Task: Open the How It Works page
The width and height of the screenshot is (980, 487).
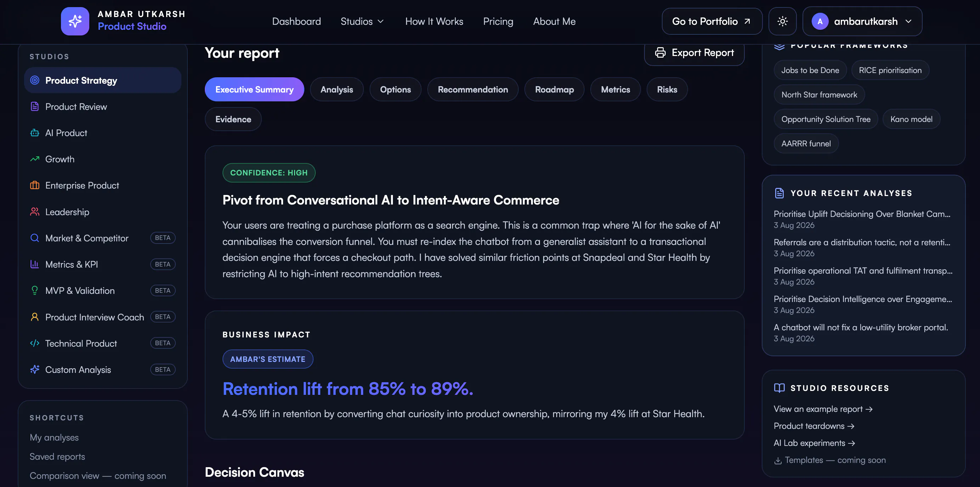Action: coord(434,21)
